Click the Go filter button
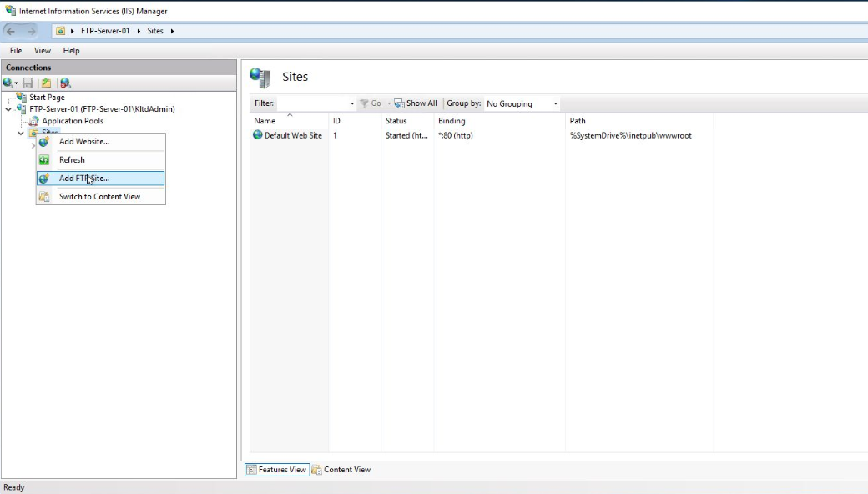The width and height of the screenshot is (868, 494). coord(371,103)
